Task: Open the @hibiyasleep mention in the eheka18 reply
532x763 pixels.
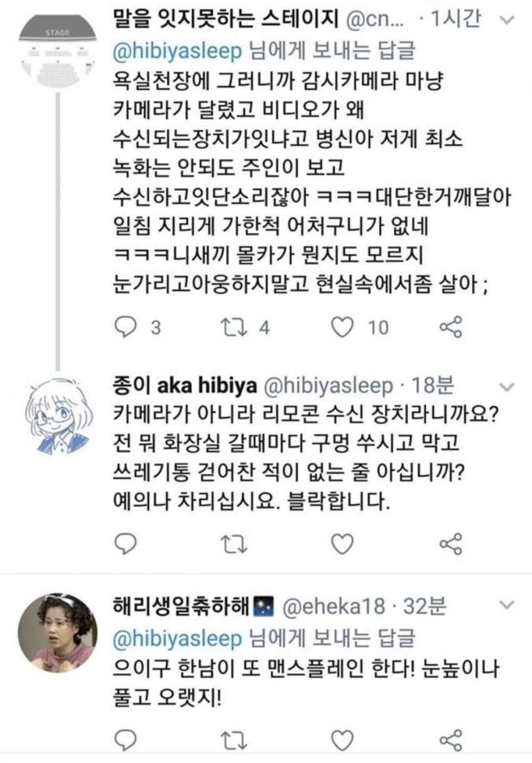Action: pyautogui.click(x=176, y=638)
